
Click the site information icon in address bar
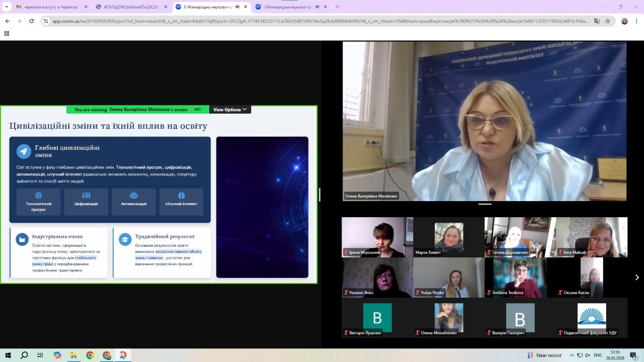[46, 21]
